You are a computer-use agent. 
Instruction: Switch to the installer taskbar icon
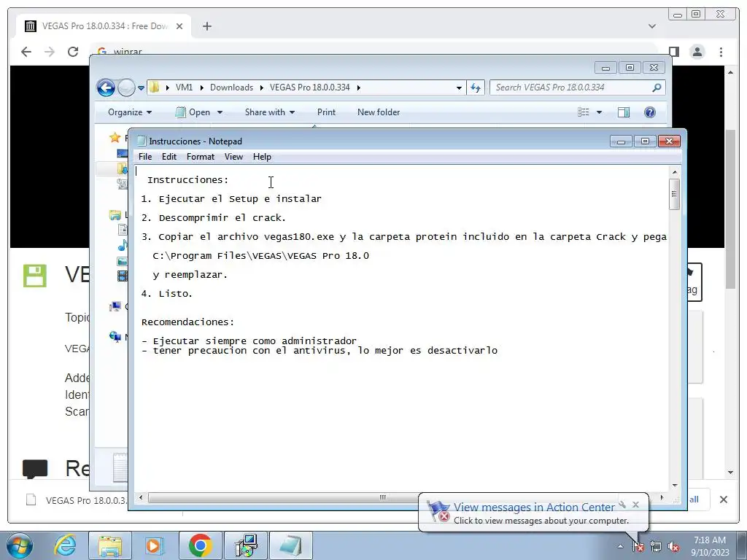coord(246,545)
